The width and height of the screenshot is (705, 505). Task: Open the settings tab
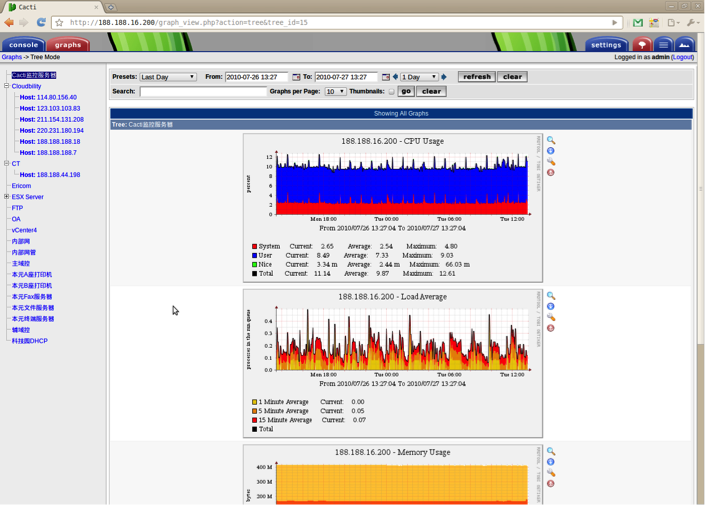(606, 45)
